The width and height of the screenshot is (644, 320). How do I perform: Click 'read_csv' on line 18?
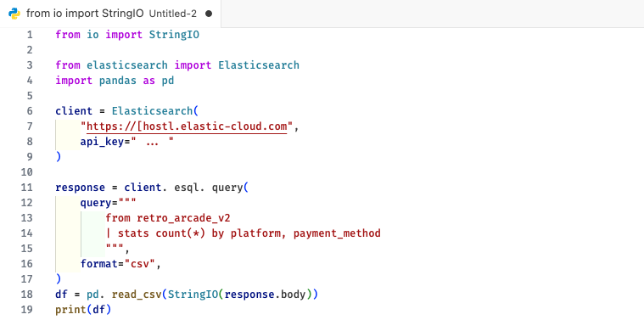(x=137, y=295)
